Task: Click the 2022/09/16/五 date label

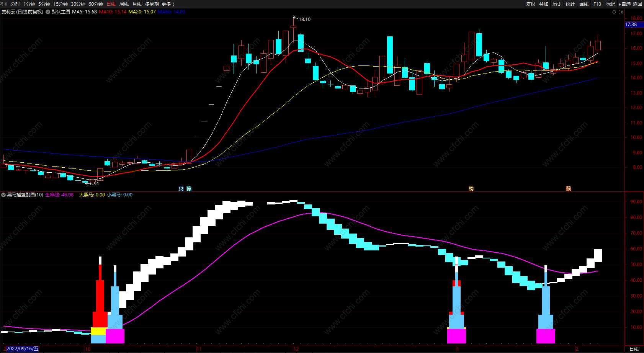Action: coord(23,349)
